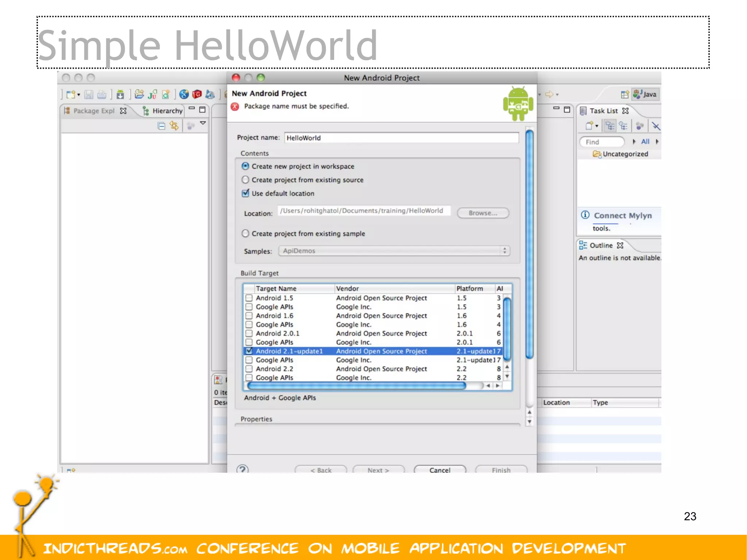Minimize the Package Explorer view
This screenshot has width=747, height=560.
(x=191, y=108)
